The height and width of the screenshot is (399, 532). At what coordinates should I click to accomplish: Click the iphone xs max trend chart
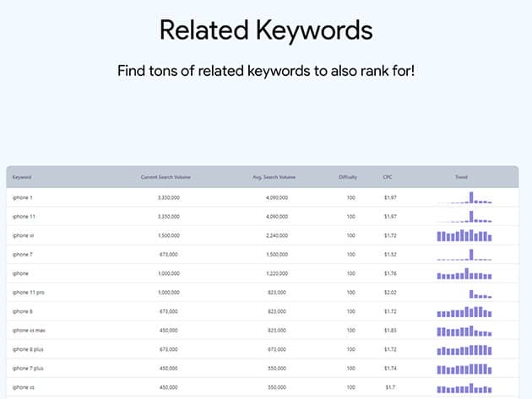(x=464, y=331)
